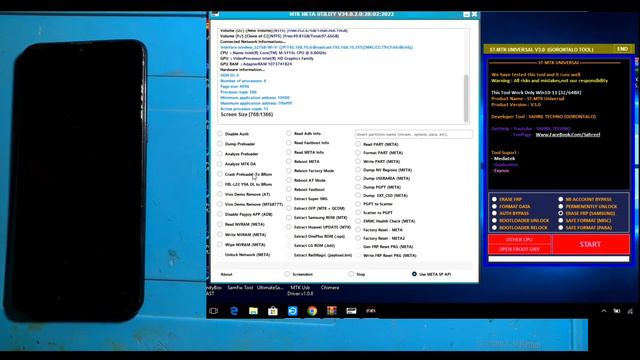Open Task View in the taskbar

213,311
